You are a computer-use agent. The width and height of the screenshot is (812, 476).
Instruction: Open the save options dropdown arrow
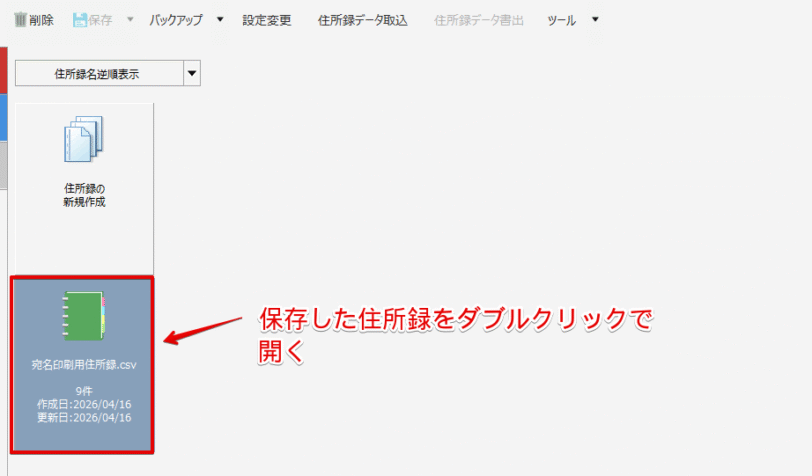click(130, 19)
